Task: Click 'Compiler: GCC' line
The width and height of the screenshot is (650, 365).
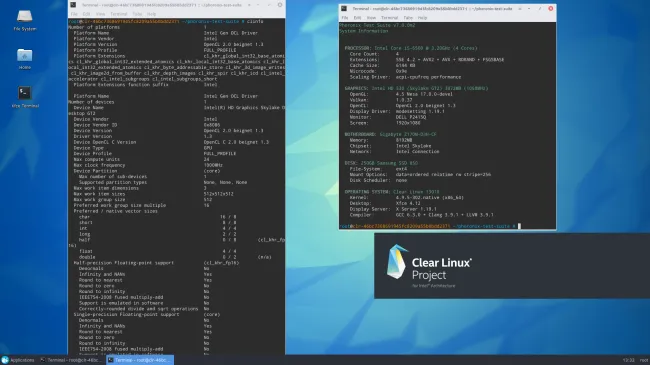Action: 422,215
